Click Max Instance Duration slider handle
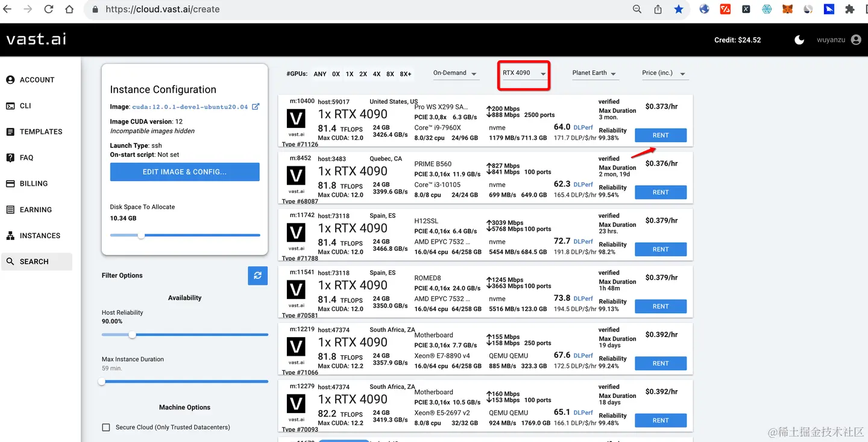The width and height of the screenshot is (868, 442). click(102, 381)
